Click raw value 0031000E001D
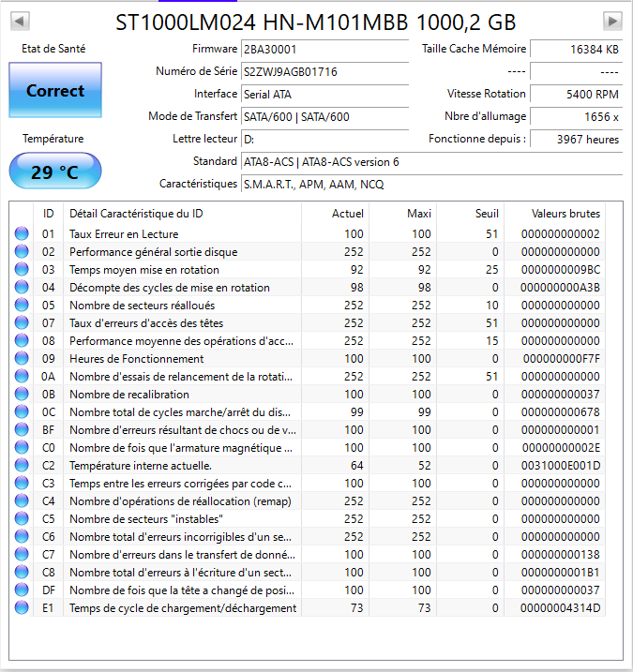The height and width of the screenshot is (672, 633). pyautogui.click(x=561, y=466)
